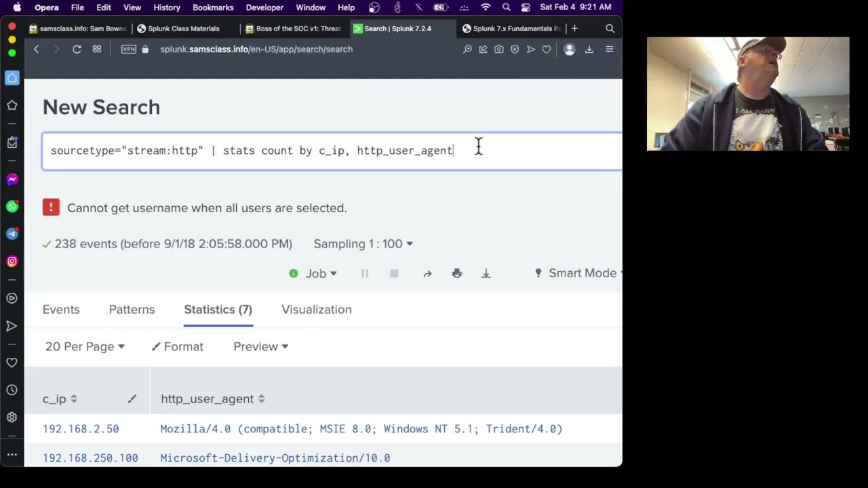Pause the search job
The image size is (868, 488).
pos(365,273)
